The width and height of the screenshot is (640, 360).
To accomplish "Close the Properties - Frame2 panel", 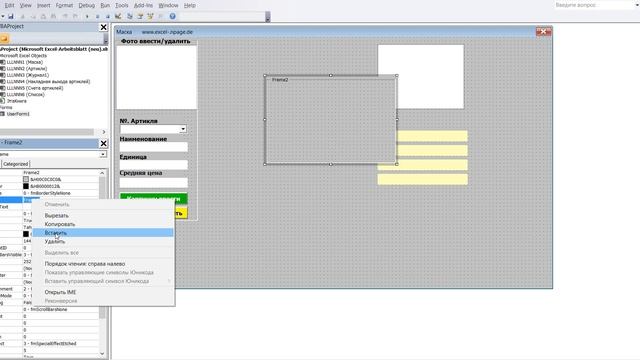I will click(103, 143).
